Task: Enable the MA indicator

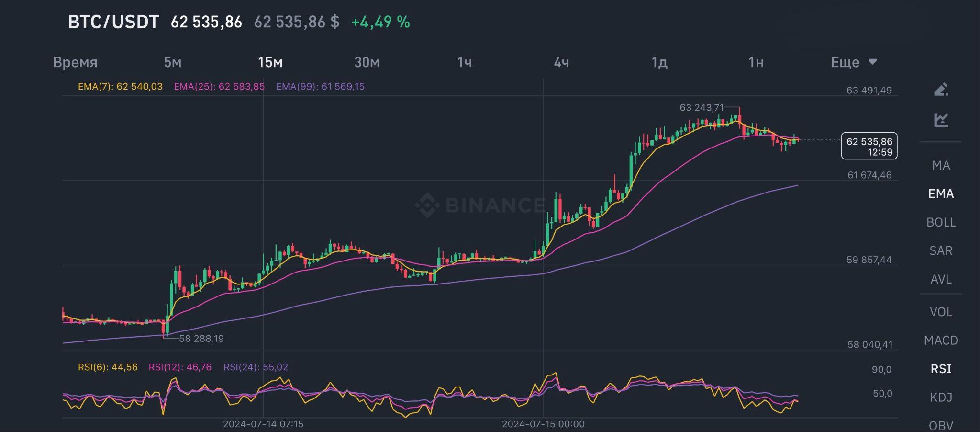Action: tap(941, 165)
